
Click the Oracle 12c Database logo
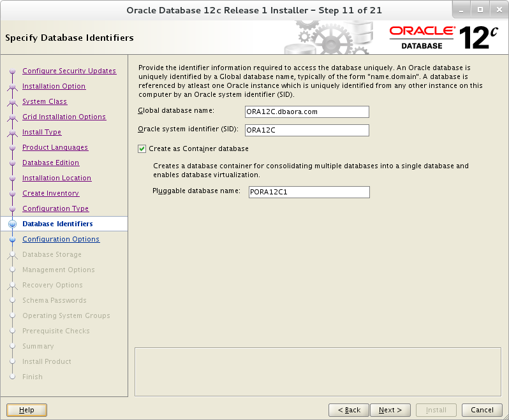(x=443, y=38)
